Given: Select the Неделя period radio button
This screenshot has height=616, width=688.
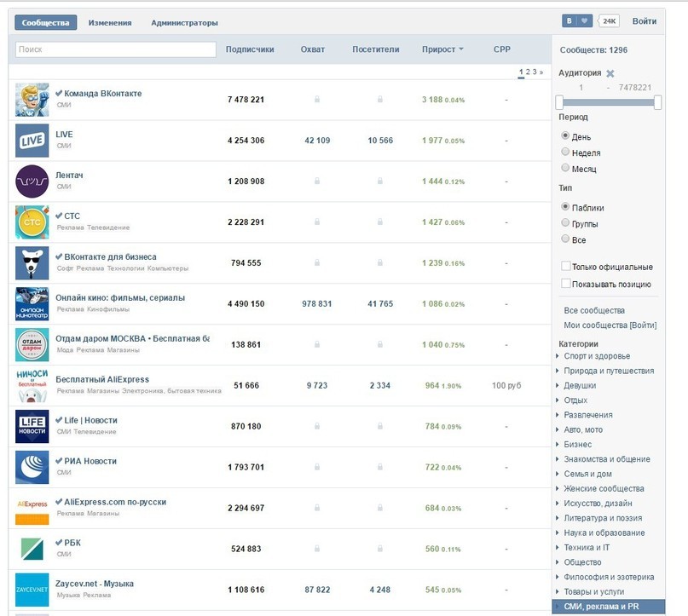Looking at the screenshot, I should click(x=565, y=152).
